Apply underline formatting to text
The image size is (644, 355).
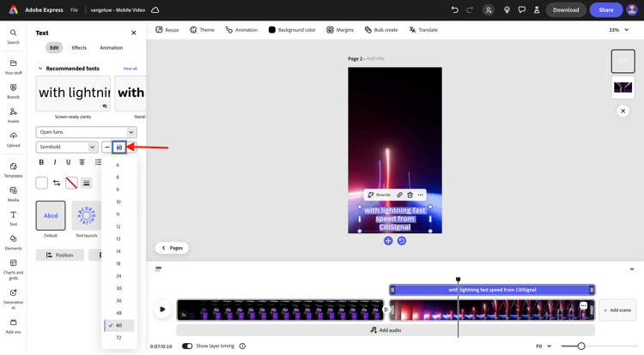(68, 162)
